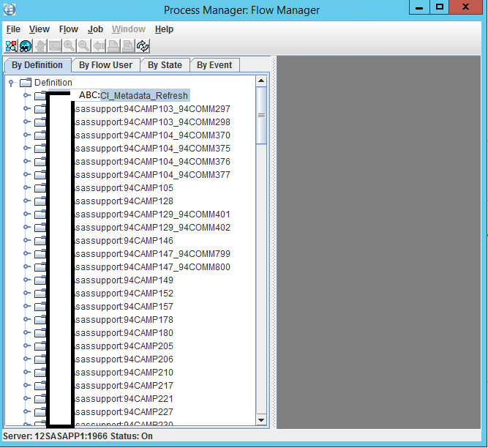
Task: Click the print preview toolbar icon
Action: click(x=128, y=46)
